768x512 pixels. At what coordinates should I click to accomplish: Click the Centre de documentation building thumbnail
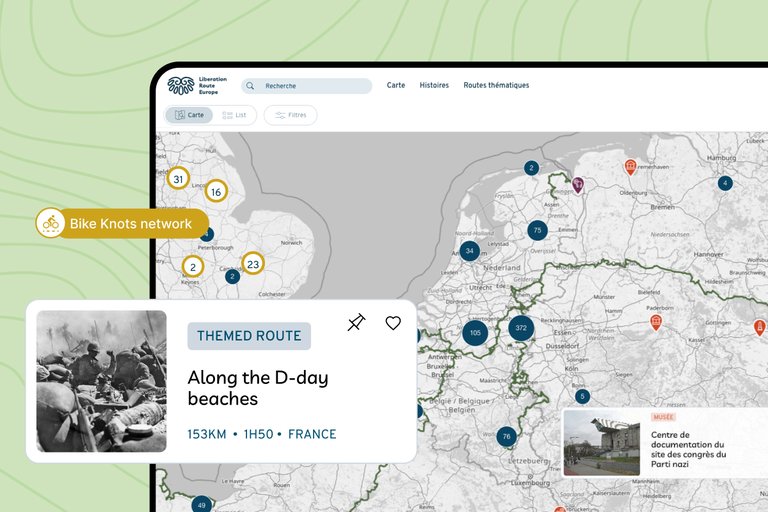coord(602,443)
